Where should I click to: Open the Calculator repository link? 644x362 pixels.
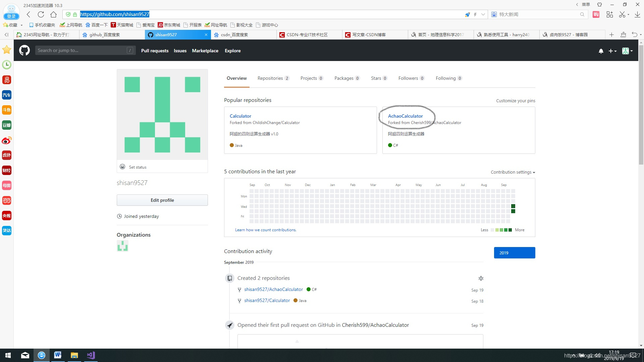(x=240, y=116)
